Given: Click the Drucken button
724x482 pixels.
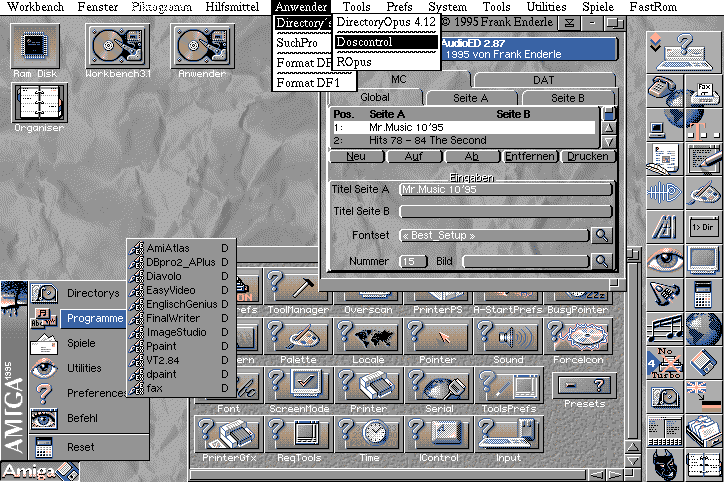Looking at the screenshot, I should tap(588, 157).
